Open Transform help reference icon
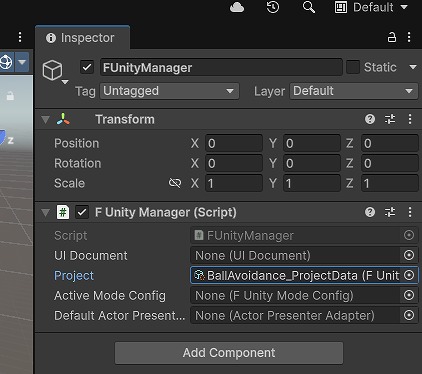 [370, 119]
